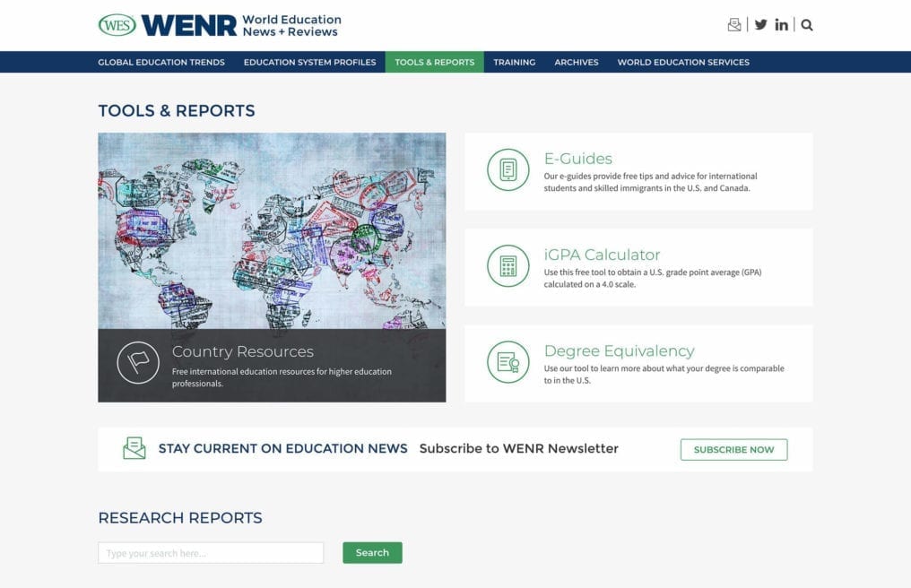Click the world map passport stamps image
This screenshot has height=588, width=911.
tap(272, 230)
